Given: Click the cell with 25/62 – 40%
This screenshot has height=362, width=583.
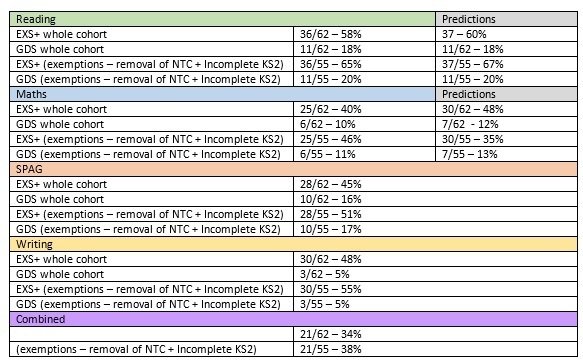Looking at the screenshot, I should click(x=364, y=109).
